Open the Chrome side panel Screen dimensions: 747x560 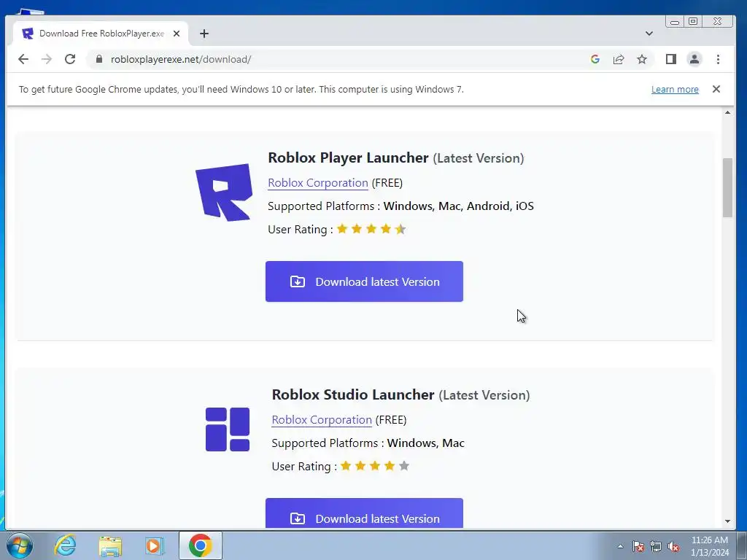[671, 59]
